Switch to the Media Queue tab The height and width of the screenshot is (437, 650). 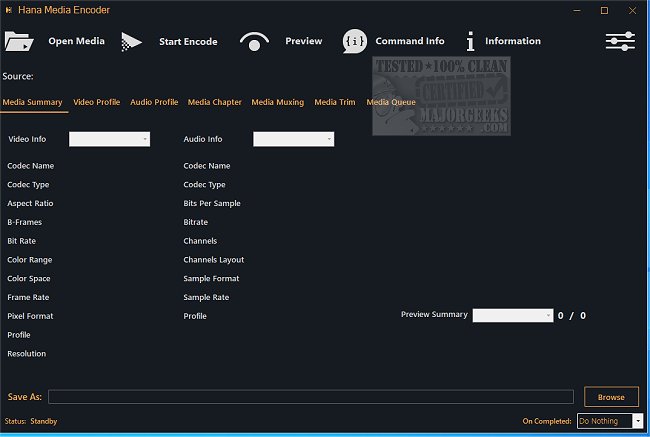point(390,102)
